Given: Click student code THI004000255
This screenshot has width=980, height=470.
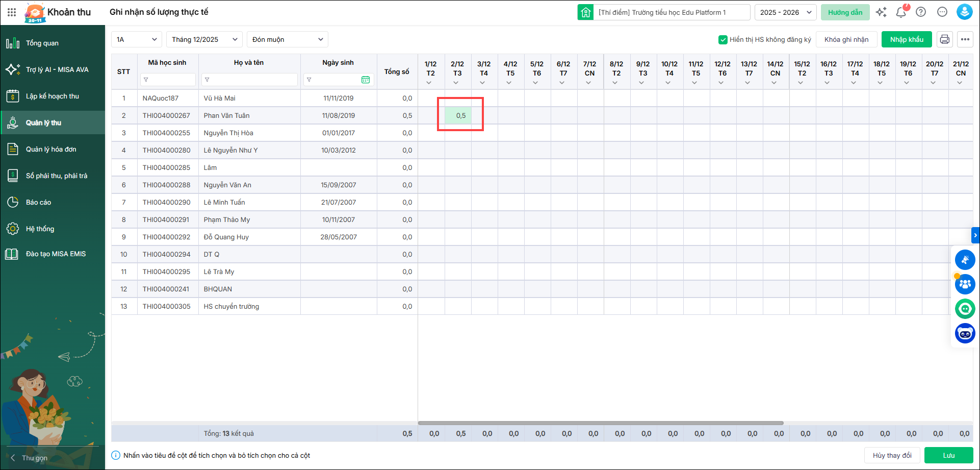Looking at the screenshot, I should [x=166, y=133].
